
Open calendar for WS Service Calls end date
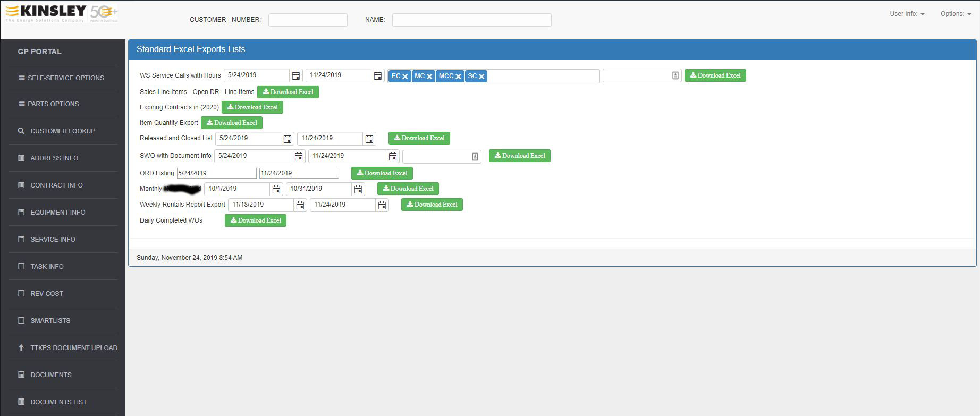tap(378, 75)
